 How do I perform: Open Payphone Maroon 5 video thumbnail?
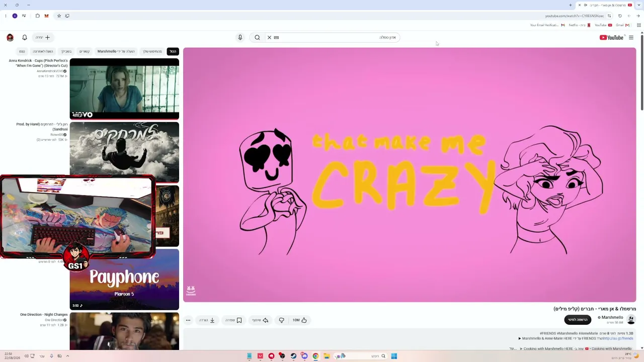124,280
